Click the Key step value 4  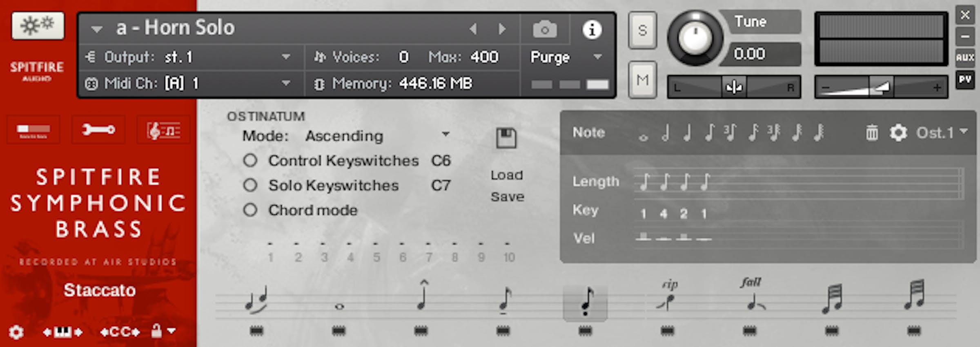pos(664,214)
